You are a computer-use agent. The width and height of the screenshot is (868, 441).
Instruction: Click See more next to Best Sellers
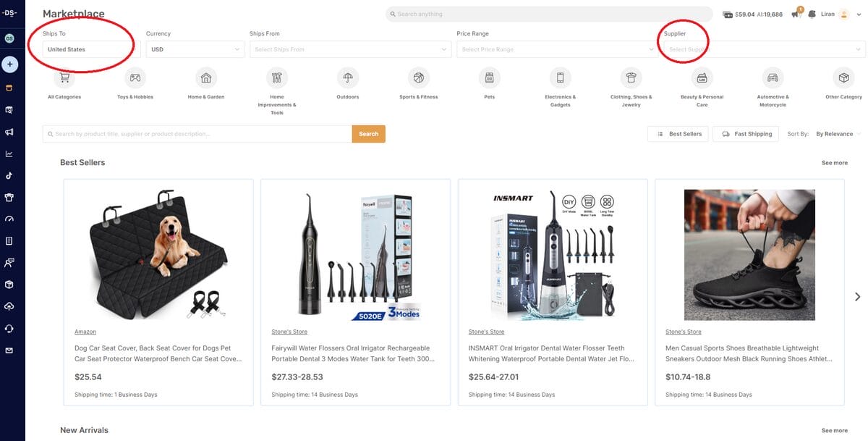[x=833, y=162]
